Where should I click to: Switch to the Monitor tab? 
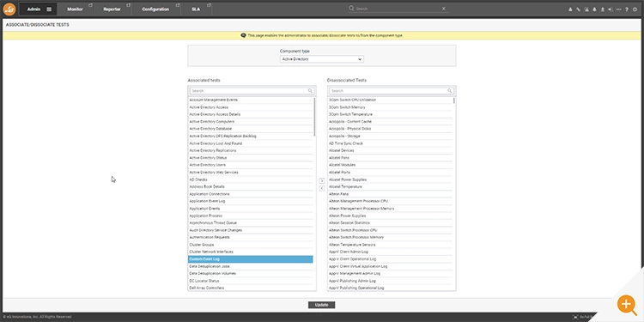point(75,9)
